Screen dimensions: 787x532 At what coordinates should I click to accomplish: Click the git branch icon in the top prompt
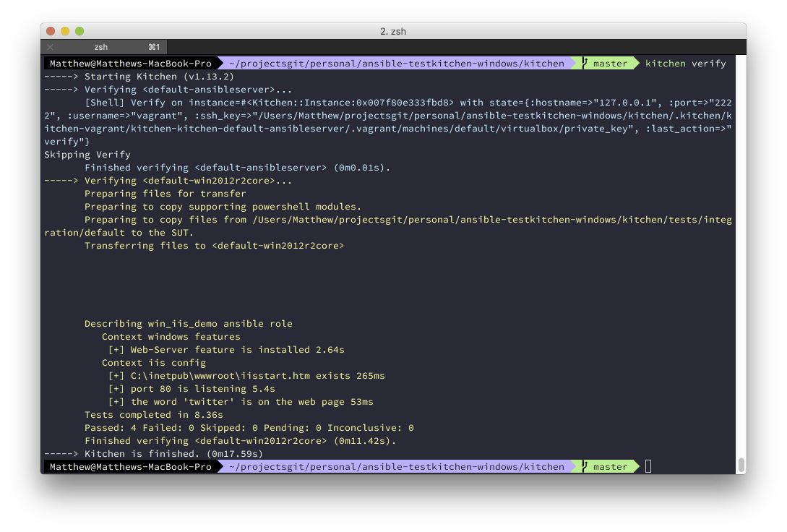[584, 64]
